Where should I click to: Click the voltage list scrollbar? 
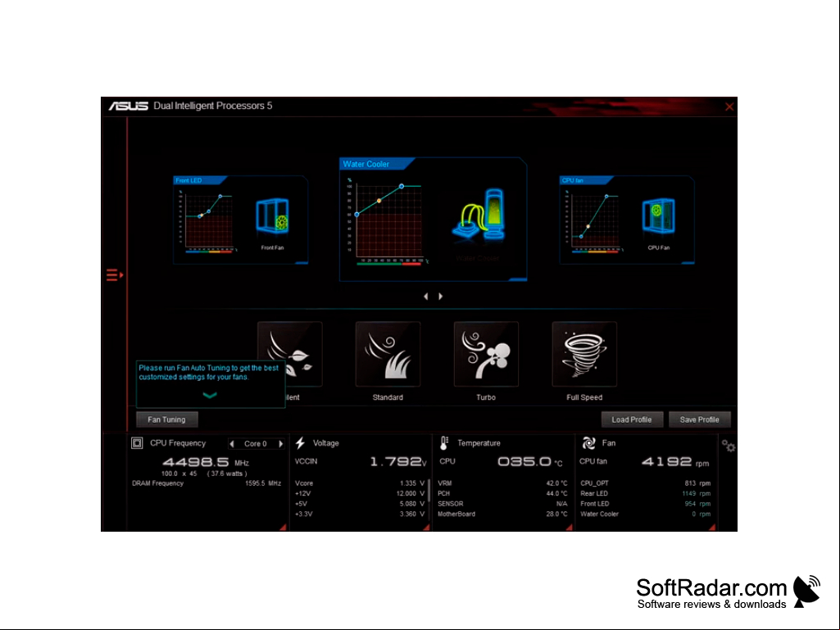click(429, 490)
